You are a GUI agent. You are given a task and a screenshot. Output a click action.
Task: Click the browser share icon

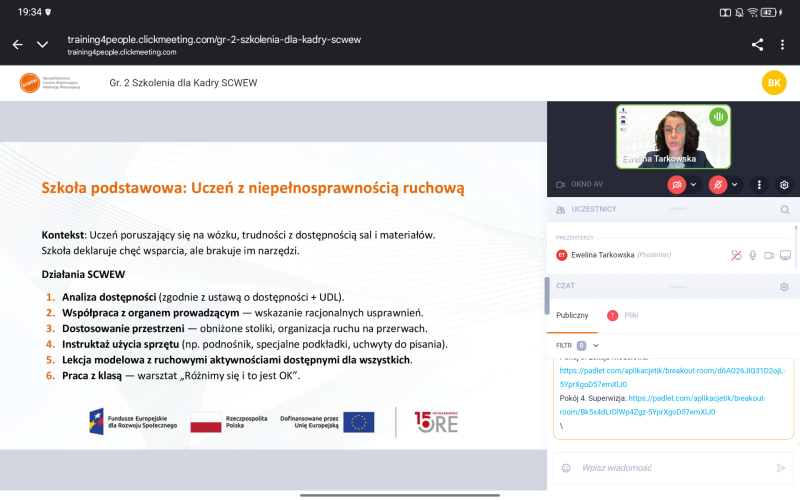[757, 44]
